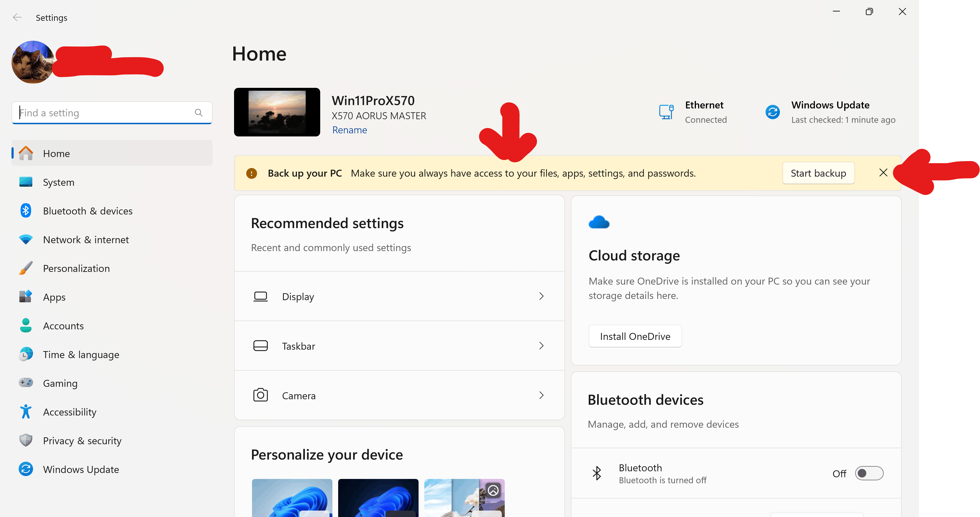Click the Windows Update sync icon in header

click(773, 112)
